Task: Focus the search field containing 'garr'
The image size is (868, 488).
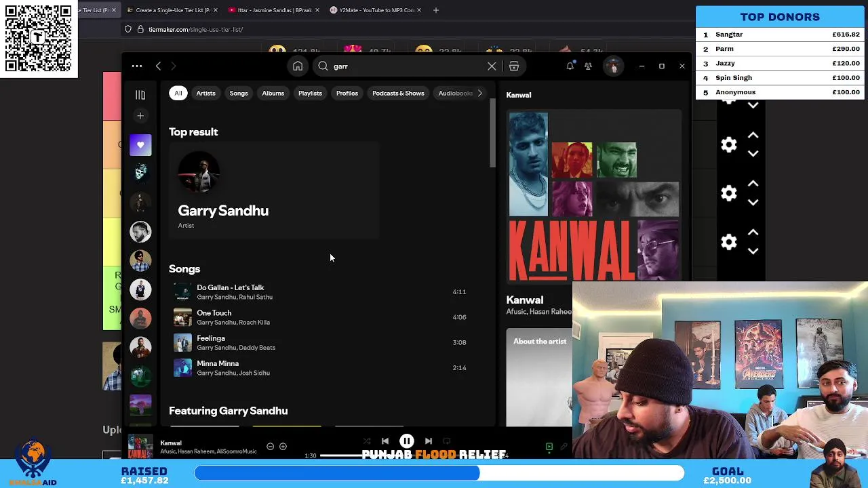Action: coord(407,66)
